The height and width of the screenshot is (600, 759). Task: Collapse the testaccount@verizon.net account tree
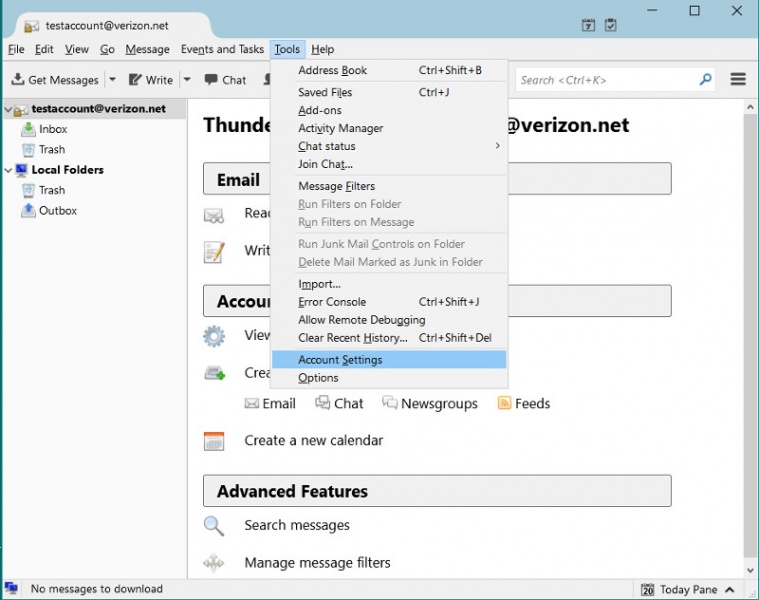click(x=8, y=109)
